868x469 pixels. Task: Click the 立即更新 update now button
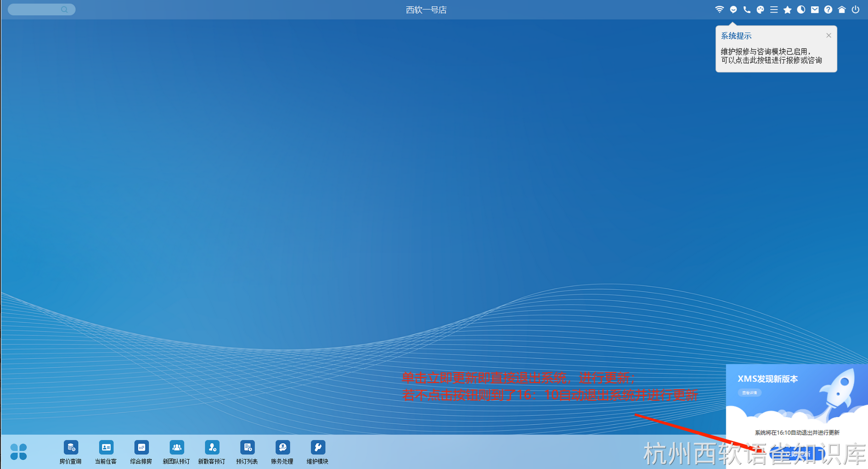pyautogui.click(x=797, y=454)
